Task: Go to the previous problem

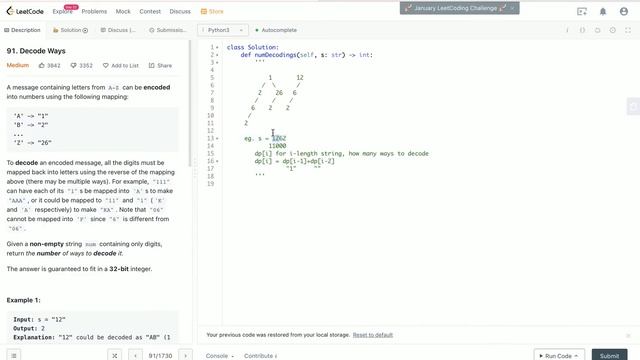Action: click(136, 356)
